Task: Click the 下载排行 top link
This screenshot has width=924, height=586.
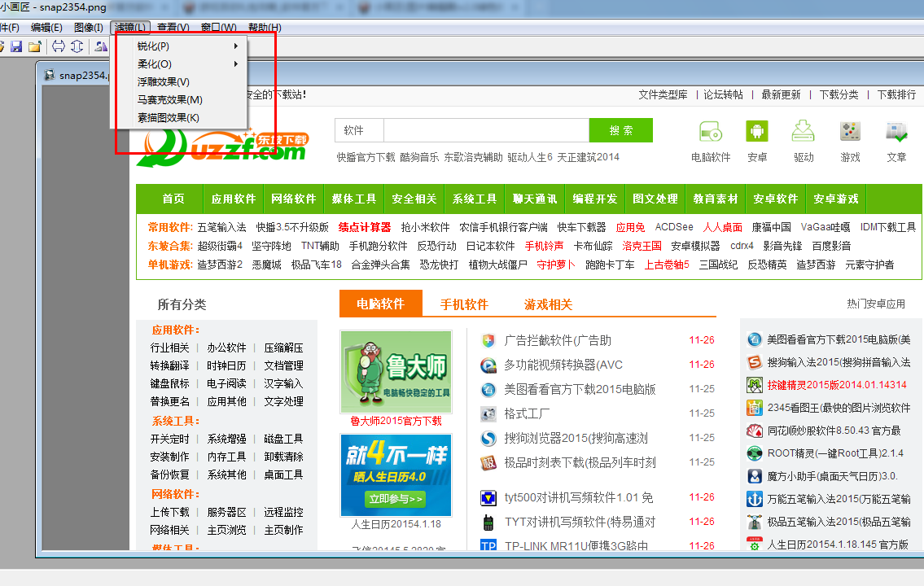Action: tap(896, 95)
